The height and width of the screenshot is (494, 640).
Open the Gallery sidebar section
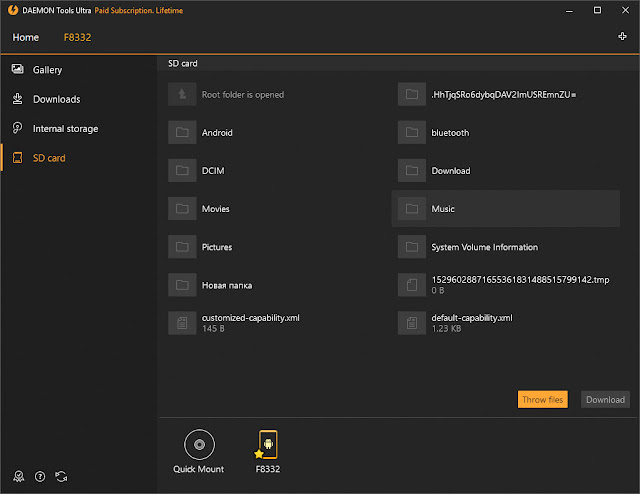pyautogui.click(x=78, y=70)
